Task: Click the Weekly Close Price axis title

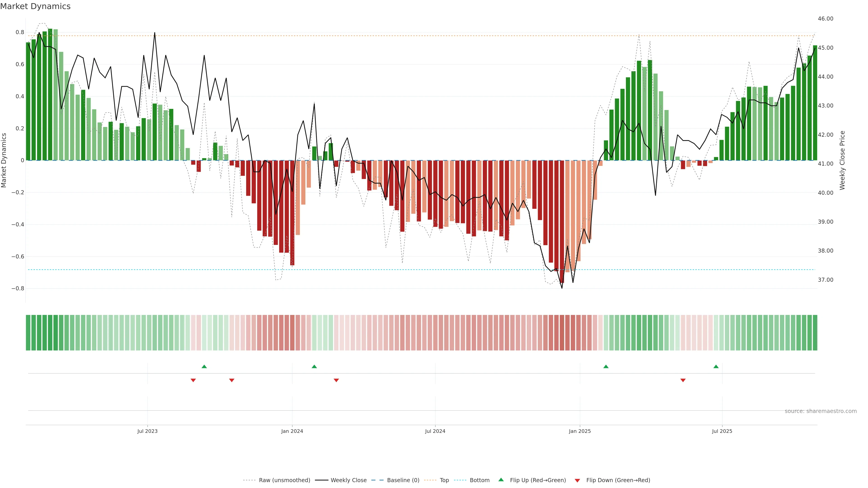Action: coord(842,160)
